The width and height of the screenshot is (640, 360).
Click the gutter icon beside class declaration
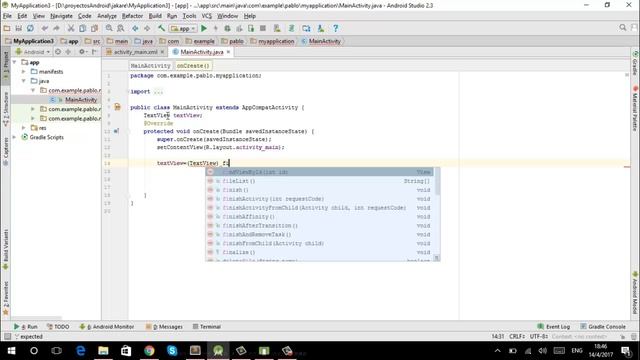[118, 107]
